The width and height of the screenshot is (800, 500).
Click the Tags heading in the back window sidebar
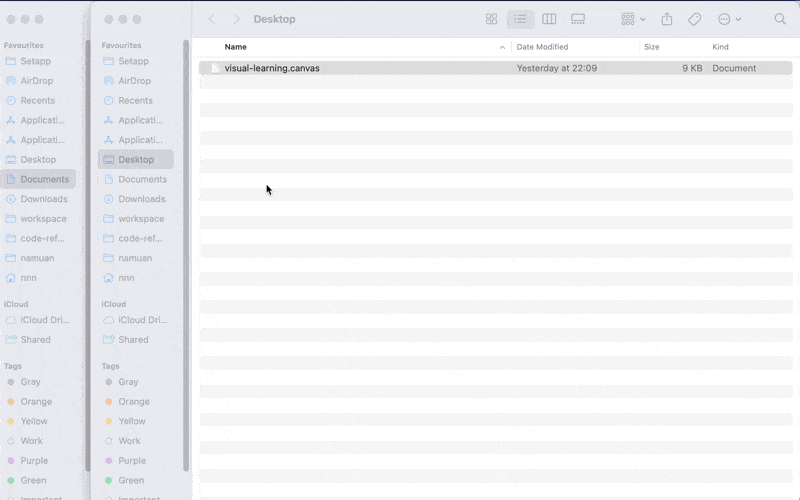(13, 366)
